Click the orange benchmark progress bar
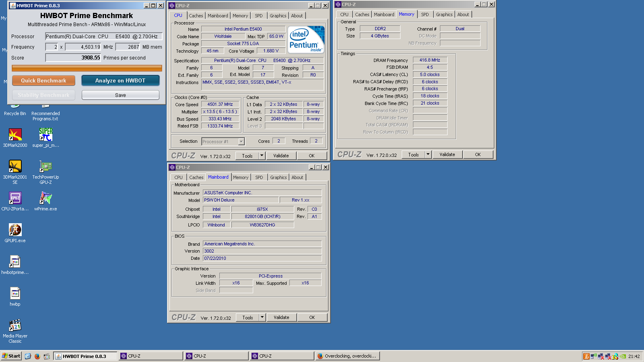This screenshot has width=644, height=362. click(x=87, y=68)
